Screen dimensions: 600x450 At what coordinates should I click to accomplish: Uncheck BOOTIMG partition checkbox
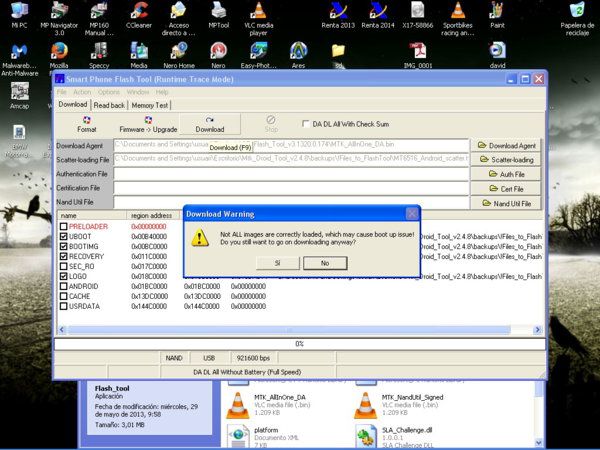click(x=64, y=246)
